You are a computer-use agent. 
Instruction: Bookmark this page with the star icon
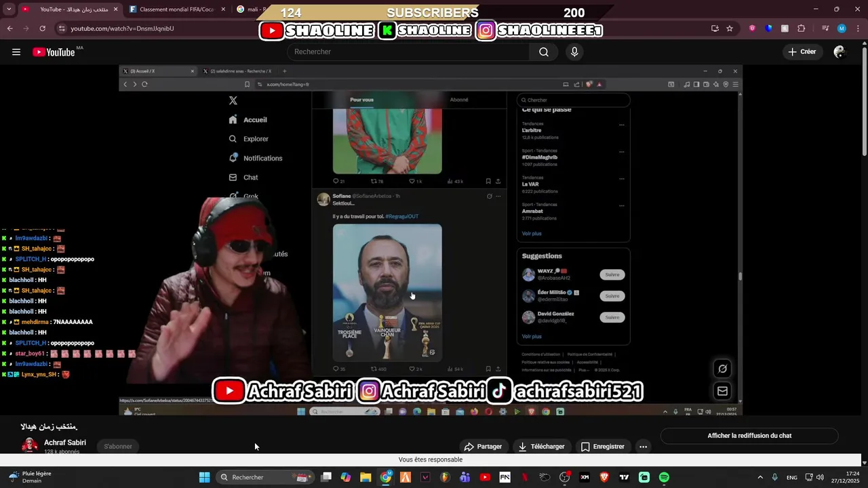point(730,28)
